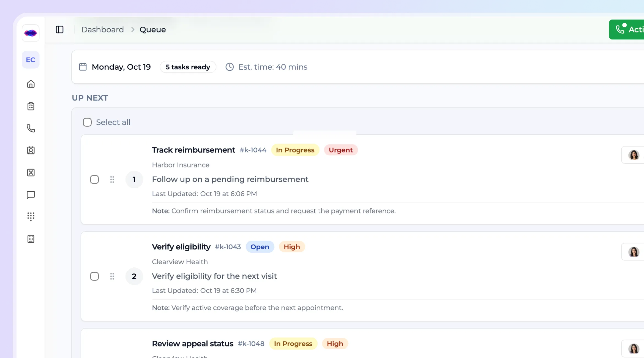Open the Review appeal status task title
The image size is (644, 358).
(193, 344)
